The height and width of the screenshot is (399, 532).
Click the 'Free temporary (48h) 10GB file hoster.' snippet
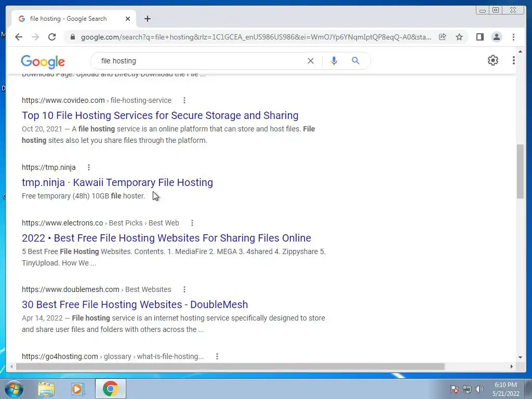84,196
